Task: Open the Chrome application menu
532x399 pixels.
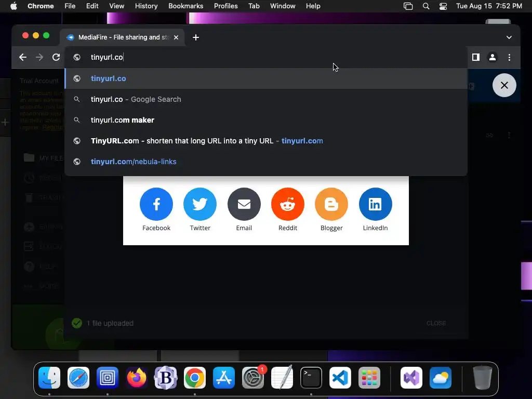Action: [41, 6]
